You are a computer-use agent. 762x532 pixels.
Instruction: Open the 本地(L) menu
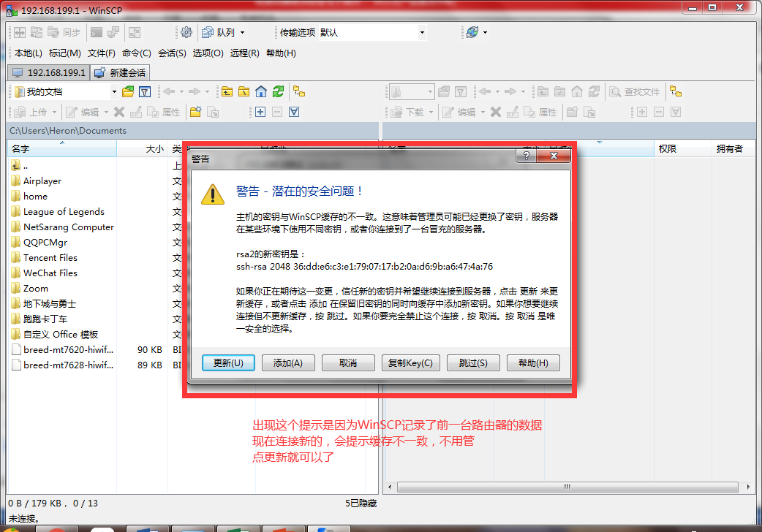[x=29, y=53]
